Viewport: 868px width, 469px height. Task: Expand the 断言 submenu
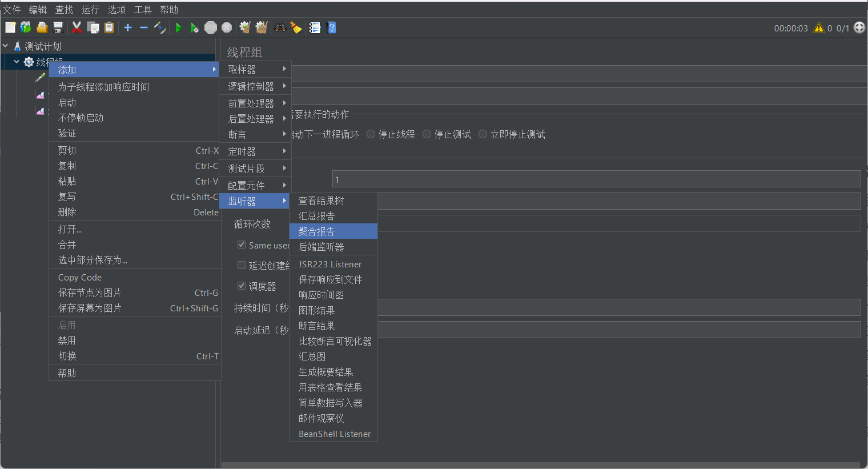(255, 134)
